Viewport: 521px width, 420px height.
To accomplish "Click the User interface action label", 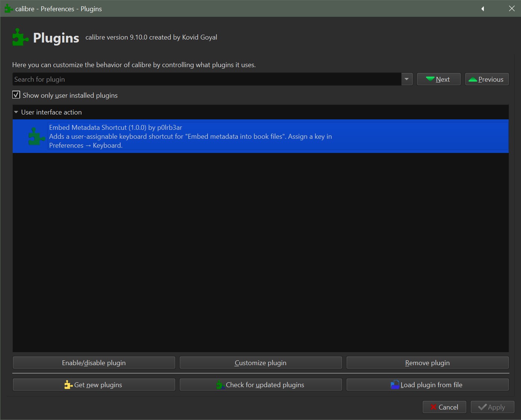I will [52, 112].
